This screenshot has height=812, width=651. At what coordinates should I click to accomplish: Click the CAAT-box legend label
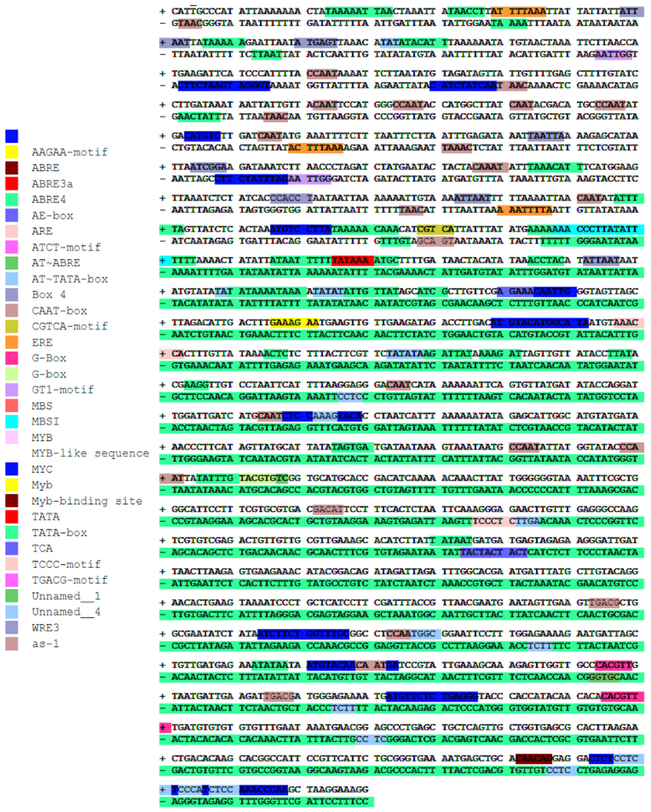[59, 311]
